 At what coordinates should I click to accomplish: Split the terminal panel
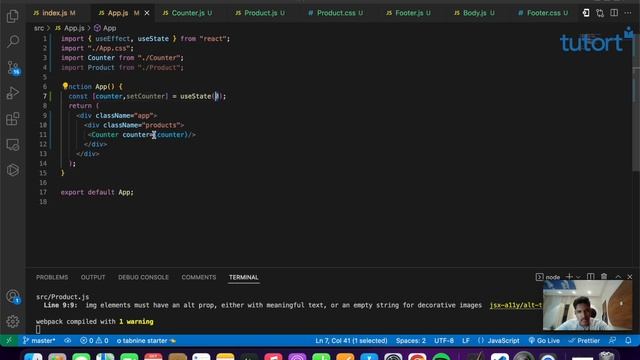(x=591, y=277)
